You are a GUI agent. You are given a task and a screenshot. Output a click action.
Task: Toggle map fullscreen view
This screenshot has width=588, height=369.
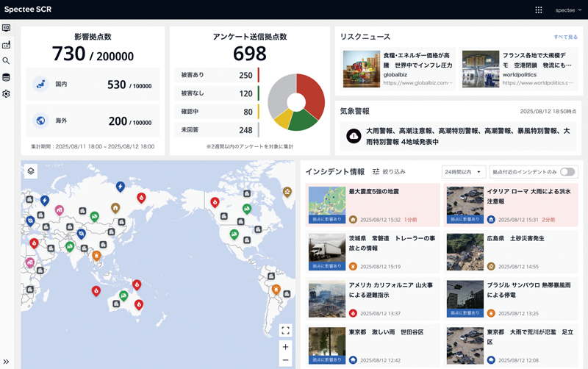point(285,330)
